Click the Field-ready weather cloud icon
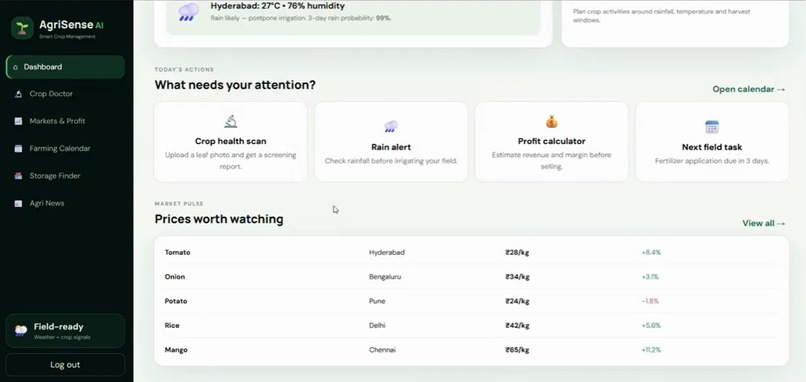Viewport: 806px width, 382px height. coord(21,331)
